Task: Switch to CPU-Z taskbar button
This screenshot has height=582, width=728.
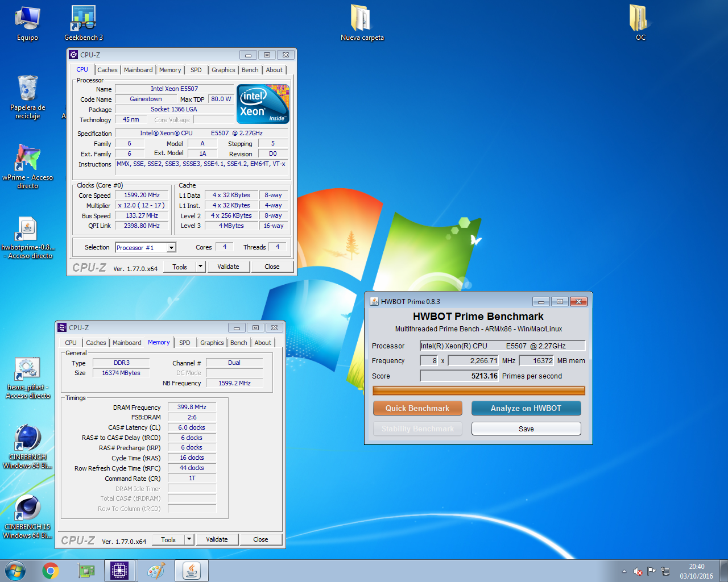Action: click(x=120, y=571)
